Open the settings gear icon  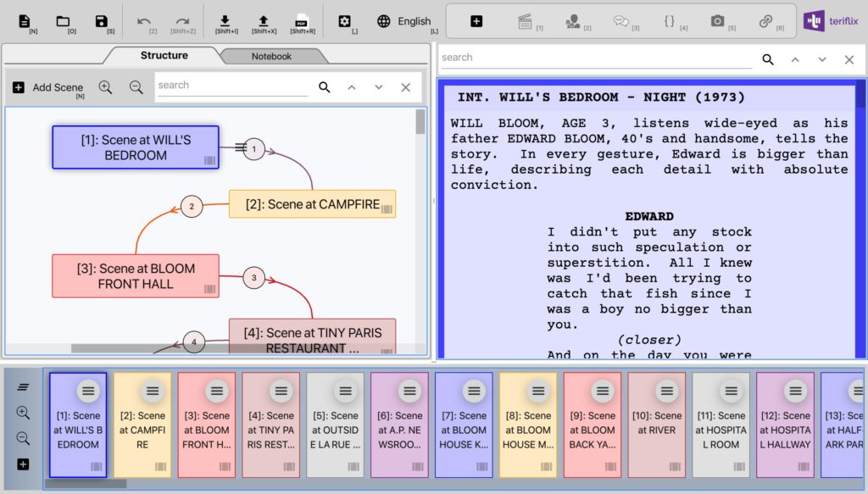[344, 21]
